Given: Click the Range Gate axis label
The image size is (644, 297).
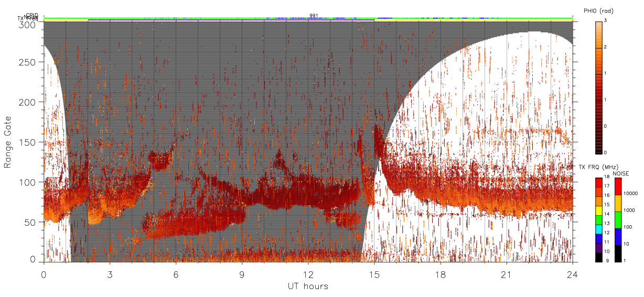Looking at the screenshot, I should pos(8,142).
